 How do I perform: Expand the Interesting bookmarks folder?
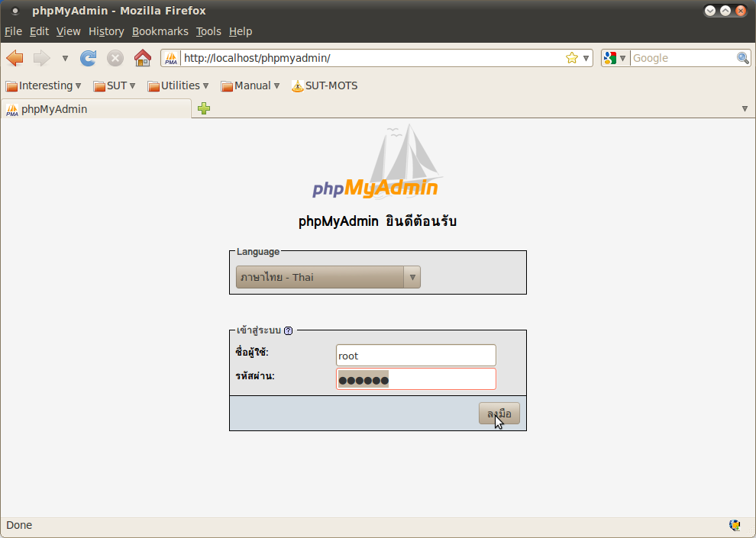[44, 85]
